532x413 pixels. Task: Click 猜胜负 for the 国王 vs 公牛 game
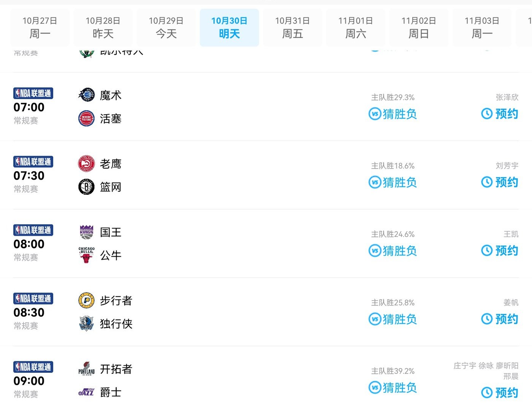[x=393, y=251]
